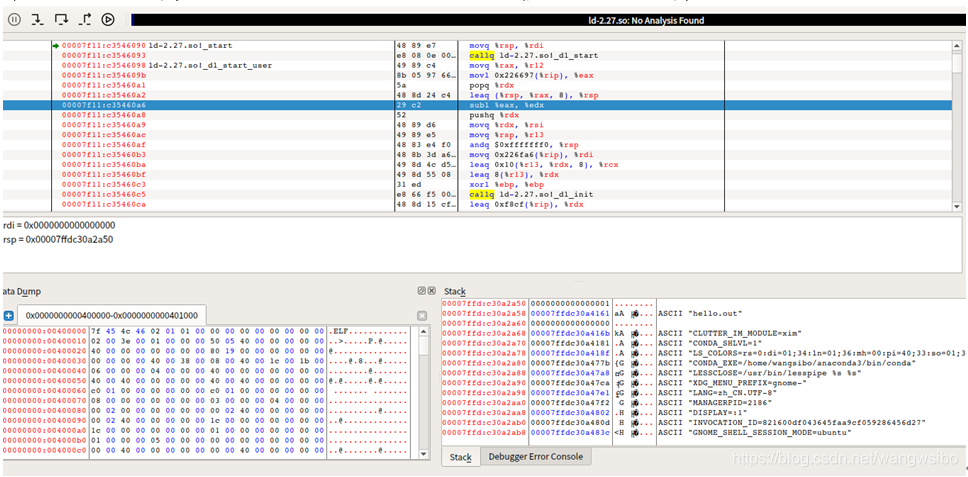
Task: Click the .ELF ASCII text in dump
Action: [342, 331]
